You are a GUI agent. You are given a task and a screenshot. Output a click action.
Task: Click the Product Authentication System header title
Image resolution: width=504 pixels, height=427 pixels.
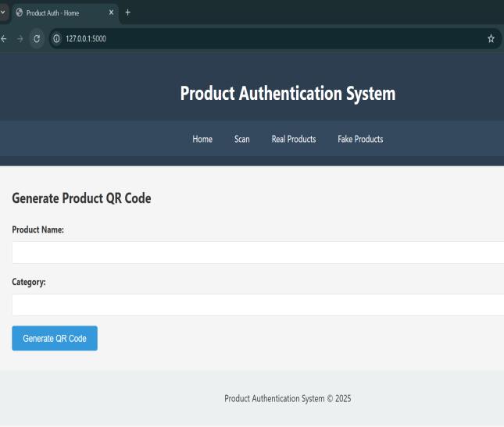pos(288,94)
